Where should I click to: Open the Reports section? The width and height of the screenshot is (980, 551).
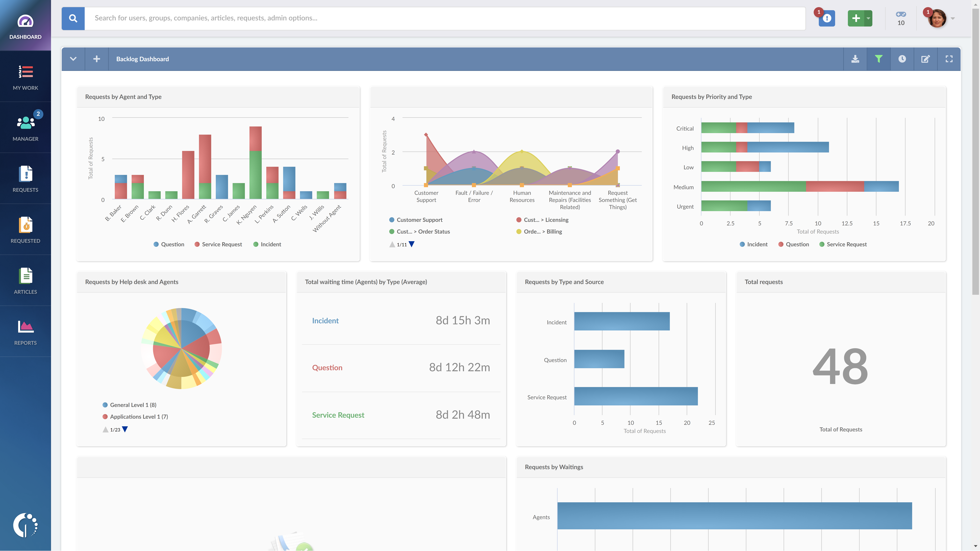click(26, 331)
